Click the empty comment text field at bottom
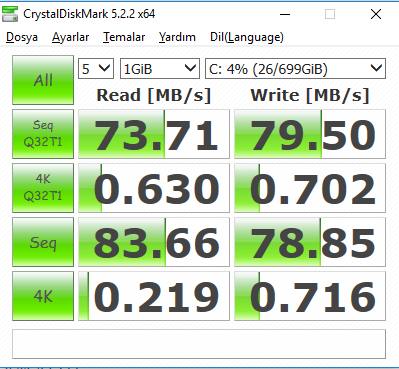The width and height of the screenshot is (399, 369). coord(199,344)
